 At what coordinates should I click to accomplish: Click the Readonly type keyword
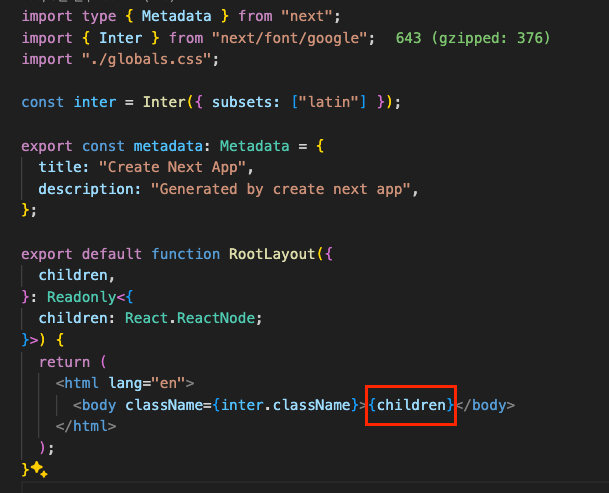[x=82, y=297]
